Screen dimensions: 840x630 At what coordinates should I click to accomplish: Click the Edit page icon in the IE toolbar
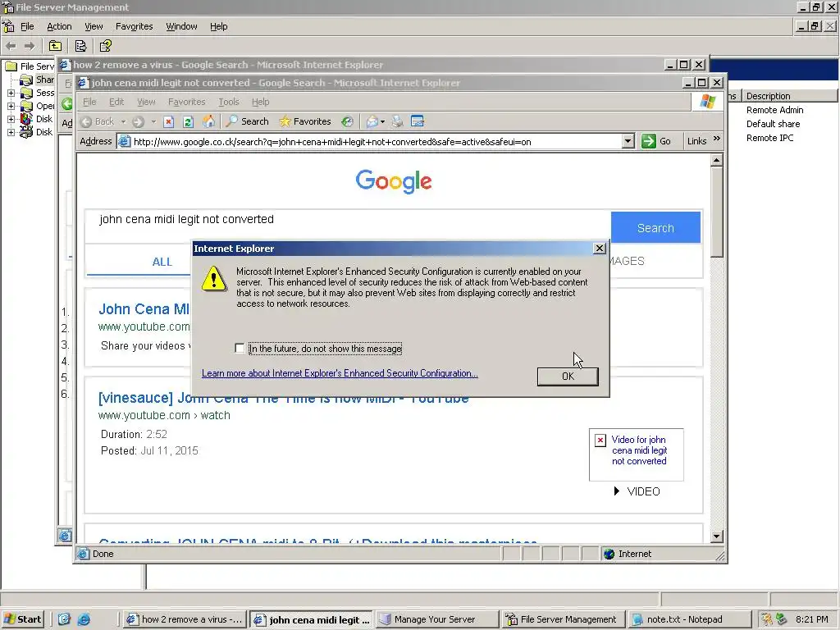pos(418,121)
